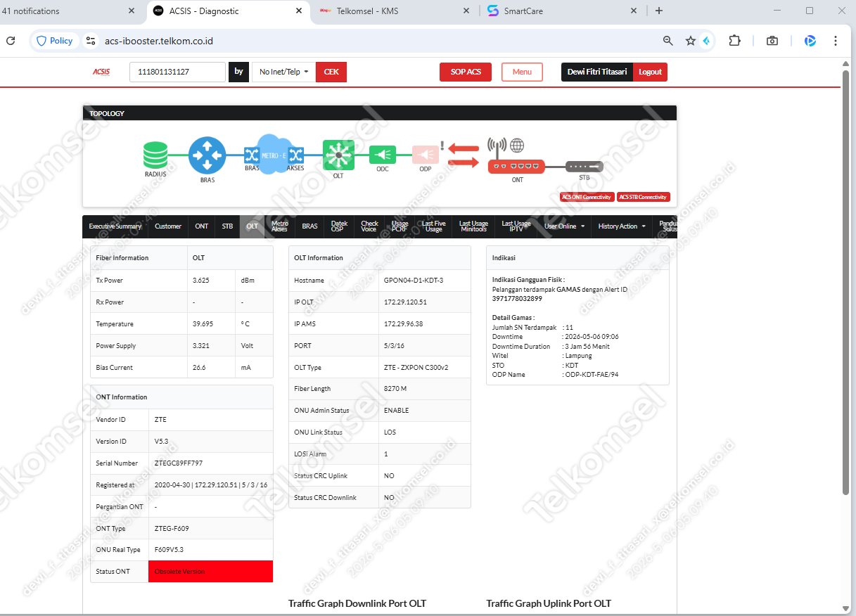The width and height of the screenshot is (856, 616).
Task: Select the IP OLT value 172.29.120.51
Action: [x=405, y=302]
